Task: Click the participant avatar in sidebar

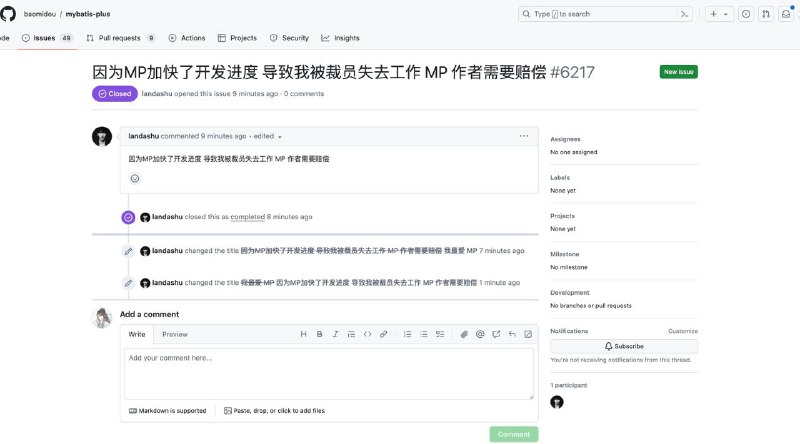Action: pyautogui.click(x=557, y=402)
